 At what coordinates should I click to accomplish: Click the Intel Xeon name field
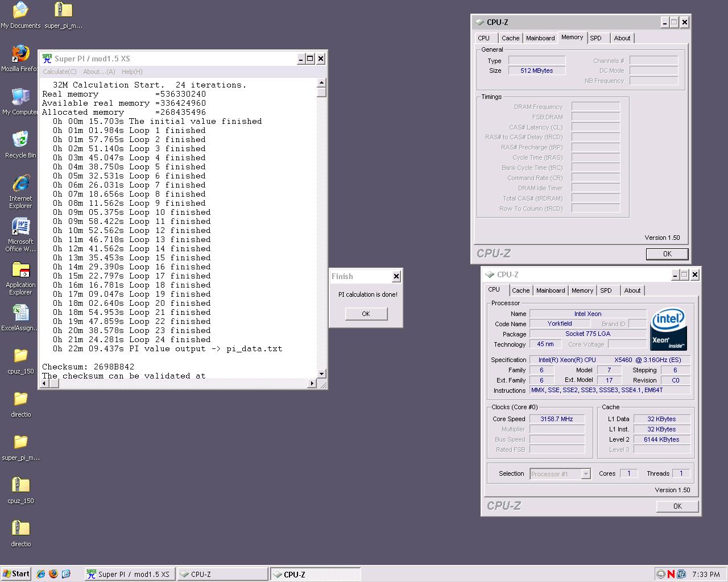588,314
